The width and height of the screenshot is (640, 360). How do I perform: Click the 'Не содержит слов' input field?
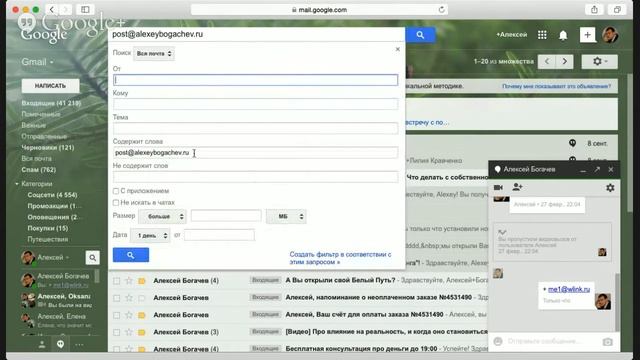pyautogui.click(x=256, y=177)
